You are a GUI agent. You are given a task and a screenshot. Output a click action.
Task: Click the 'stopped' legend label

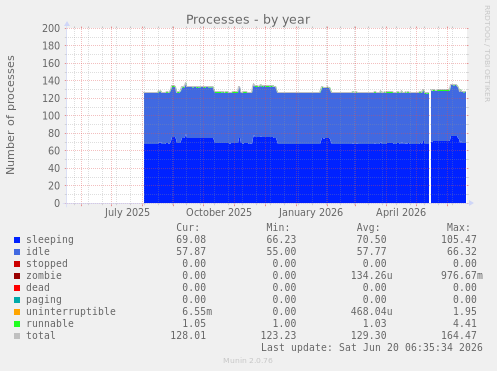pyautogui.click(x=47, y=264)
